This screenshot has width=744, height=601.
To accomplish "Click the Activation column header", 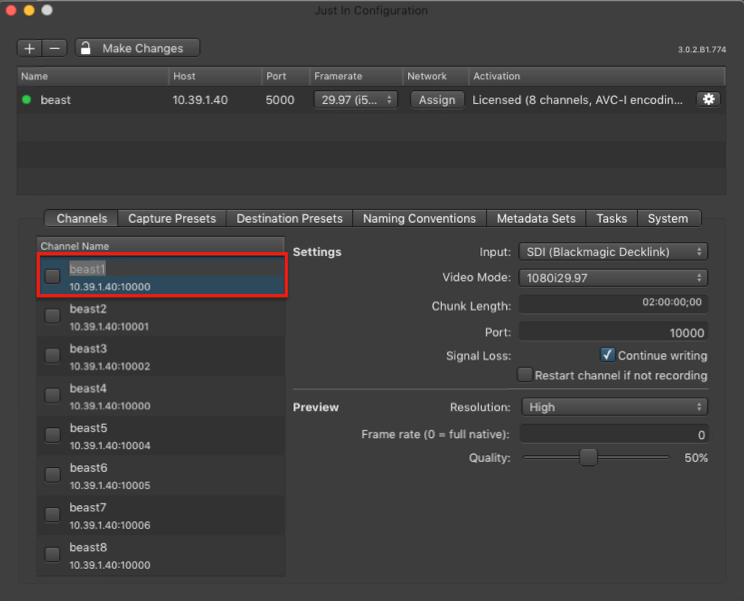I will (597, 76).
